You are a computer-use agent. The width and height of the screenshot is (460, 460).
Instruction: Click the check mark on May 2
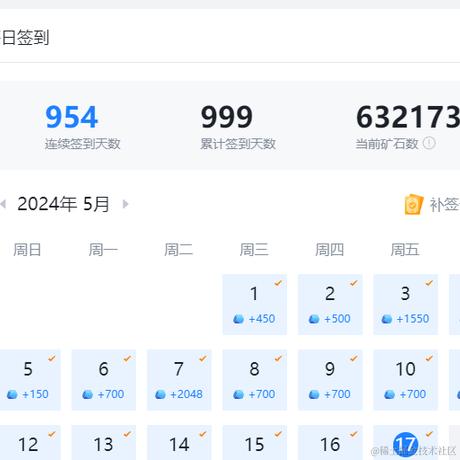(354, 283)
